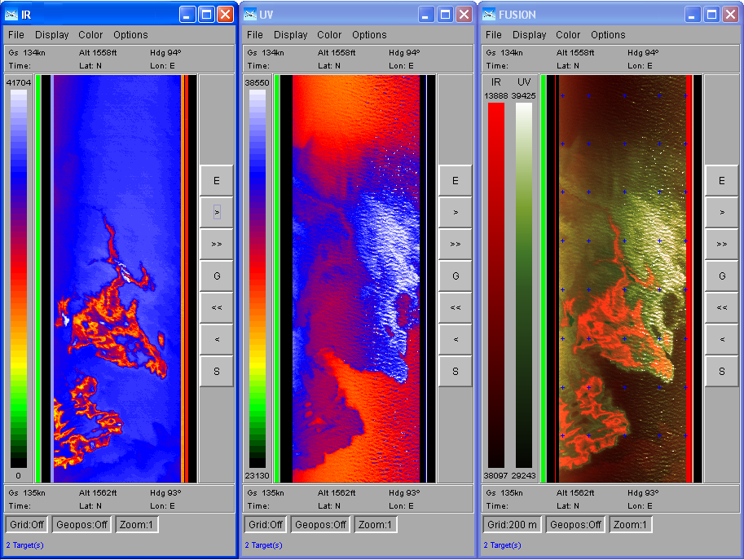Change Zoom:1 in IR window
Image resolution: width=744 pixels, height=560 pixels.
point(136,524)
